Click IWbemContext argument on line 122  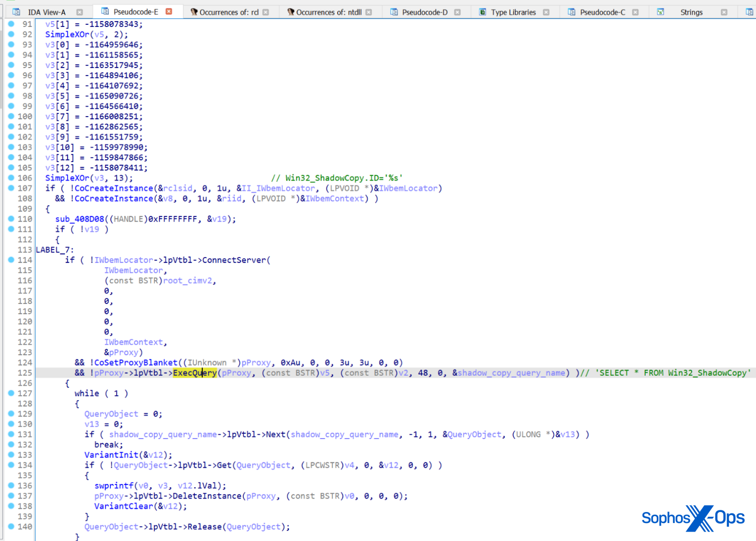pyautogui.click(x=134, y=343)
